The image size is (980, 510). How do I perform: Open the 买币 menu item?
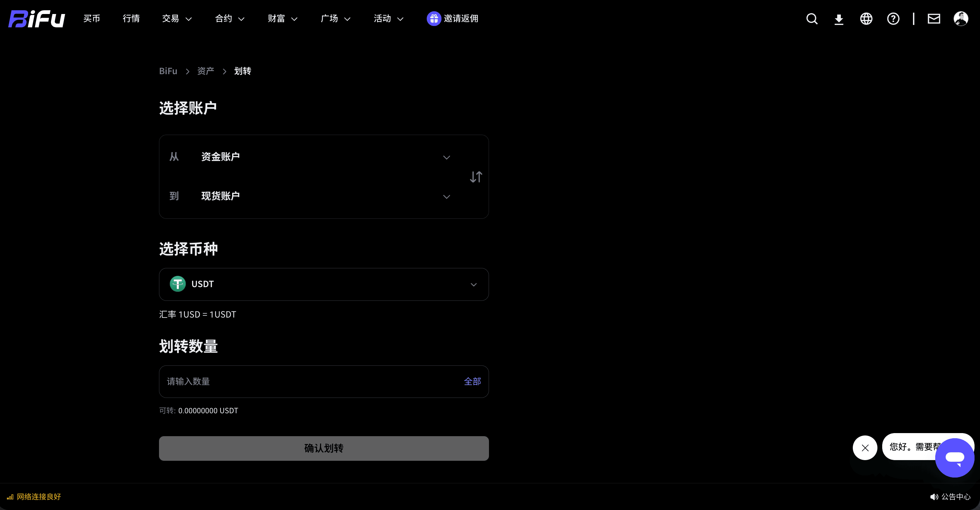[x=92, y=19]
